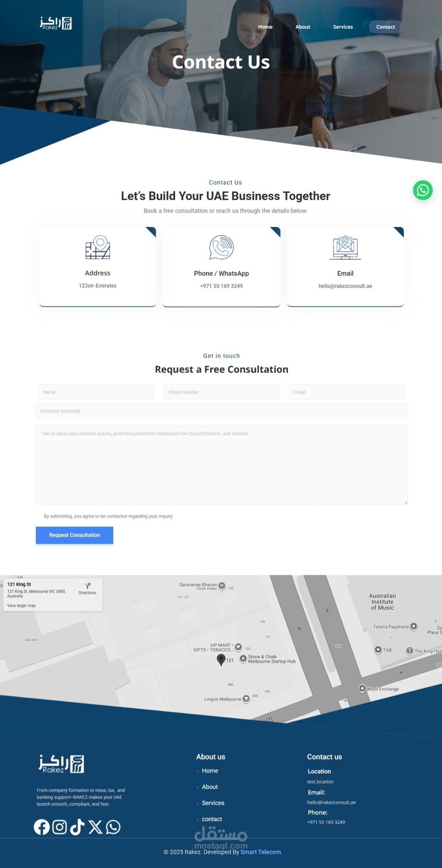Click the Lingos Melbourne map marker

(x=246, y=699)
